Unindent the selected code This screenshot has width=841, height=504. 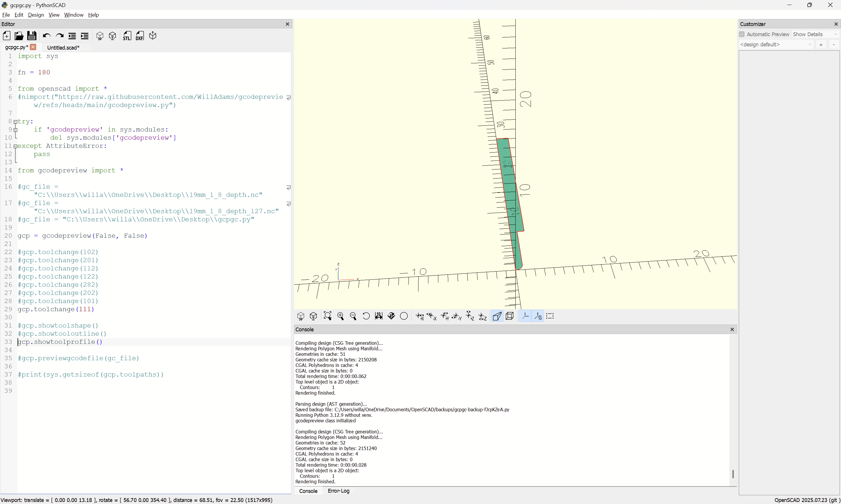72,36
